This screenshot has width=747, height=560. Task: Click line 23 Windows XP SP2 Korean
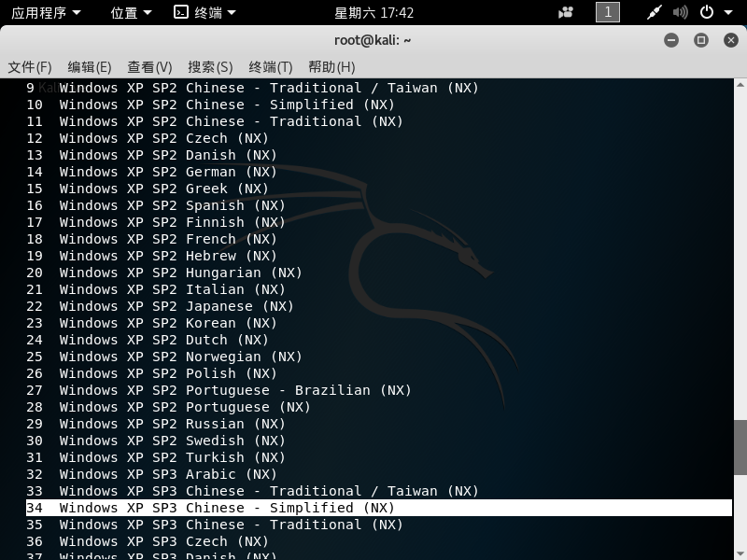click(x=151, y=323)
